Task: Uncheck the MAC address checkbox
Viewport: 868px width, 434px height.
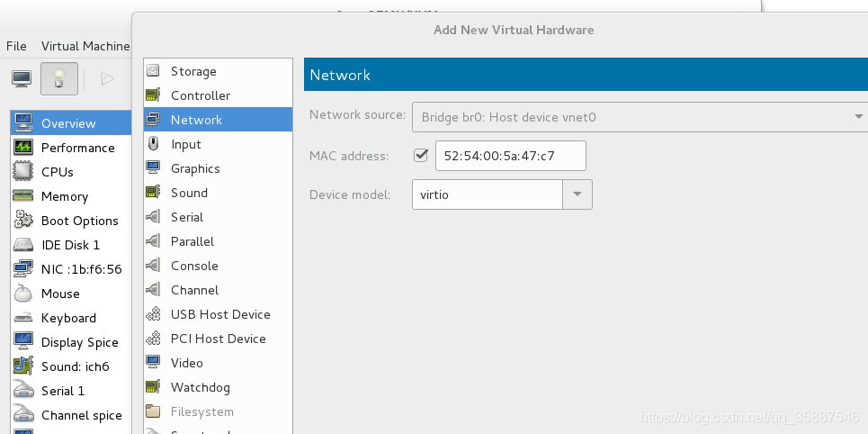Action: coord(421,155)
